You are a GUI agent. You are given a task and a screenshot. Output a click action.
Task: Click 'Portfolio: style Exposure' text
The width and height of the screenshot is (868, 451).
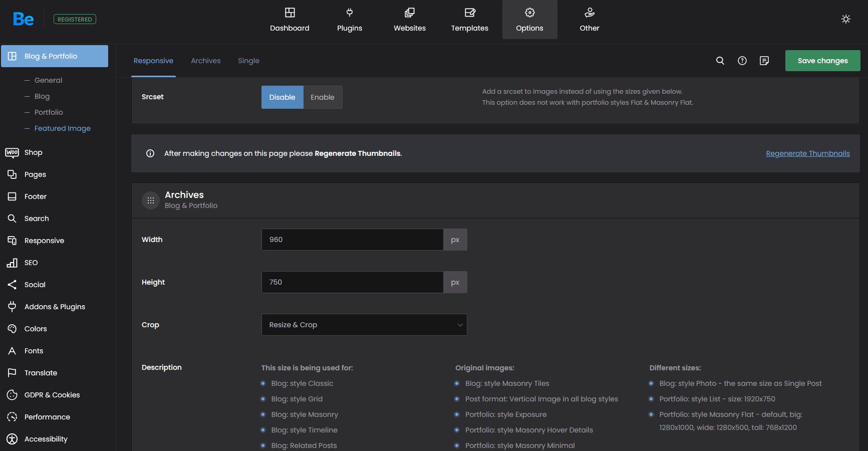(x=506, y=414)
